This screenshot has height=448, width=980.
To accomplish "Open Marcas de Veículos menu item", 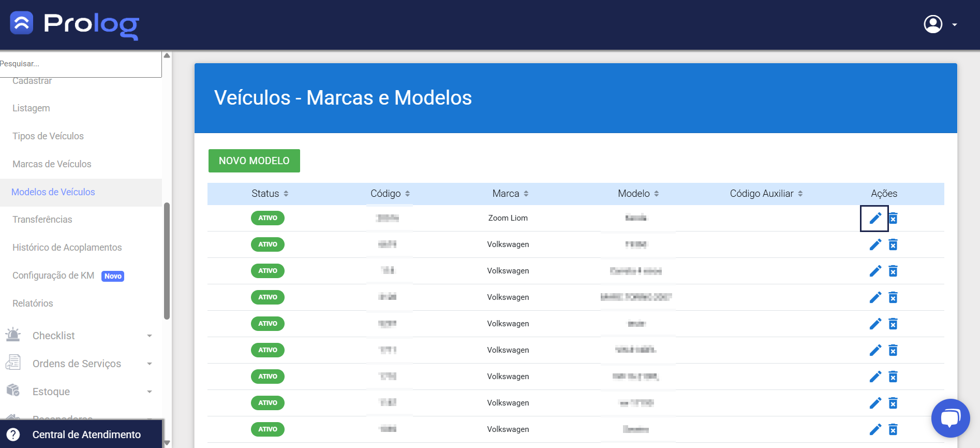I will click(52, 164).
